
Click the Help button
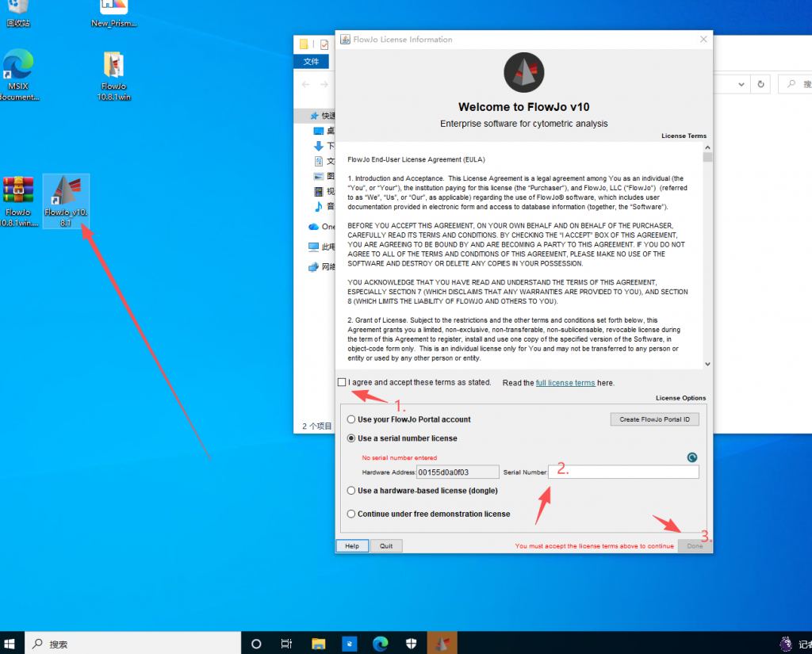tap(352, 546)
